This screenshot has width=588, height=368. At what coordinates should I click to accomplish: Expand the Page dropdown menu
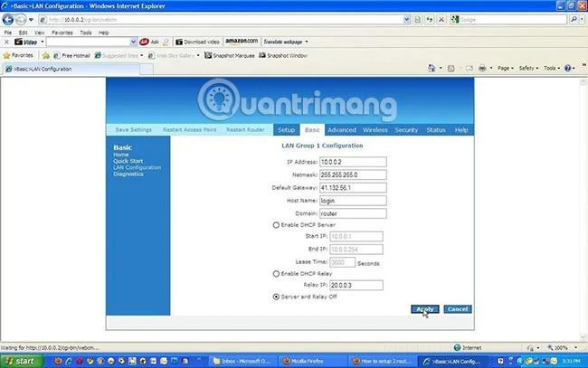pyautogui.click(x=506, y=68)
